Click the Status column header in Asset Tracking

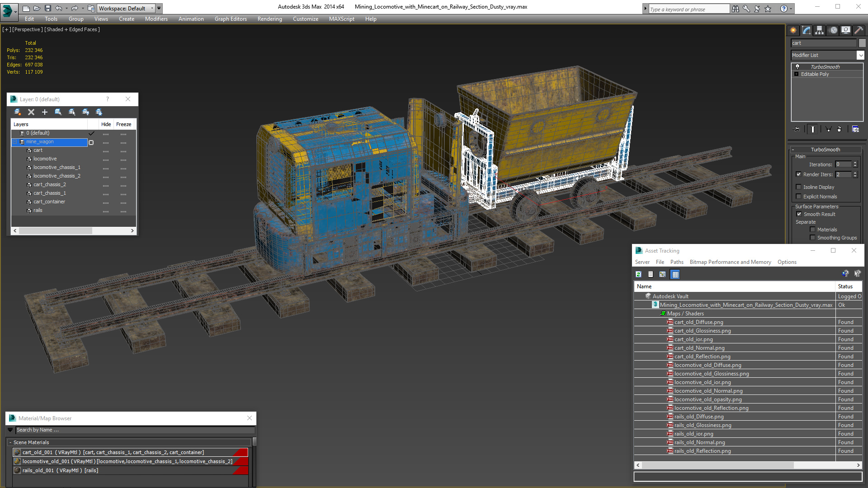pos(849,286)
